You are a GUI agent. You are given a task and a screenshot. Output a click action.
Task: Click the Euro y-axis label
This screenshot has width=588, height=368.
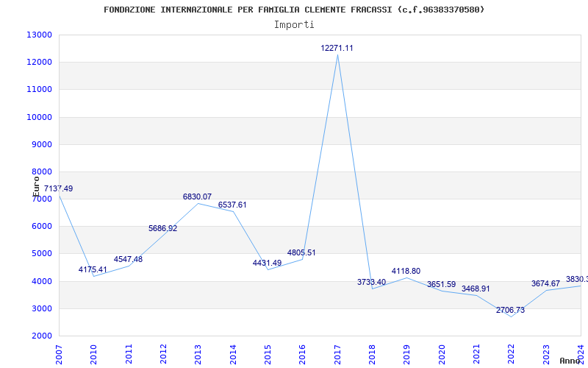(36, 186)
